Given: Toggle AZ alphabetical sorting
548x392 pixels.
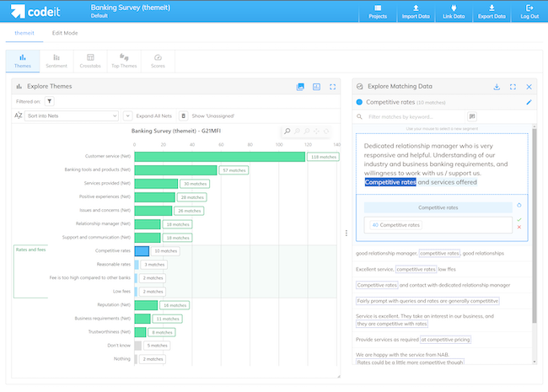Looking at the screenshot, I should [x=19, y=115].
